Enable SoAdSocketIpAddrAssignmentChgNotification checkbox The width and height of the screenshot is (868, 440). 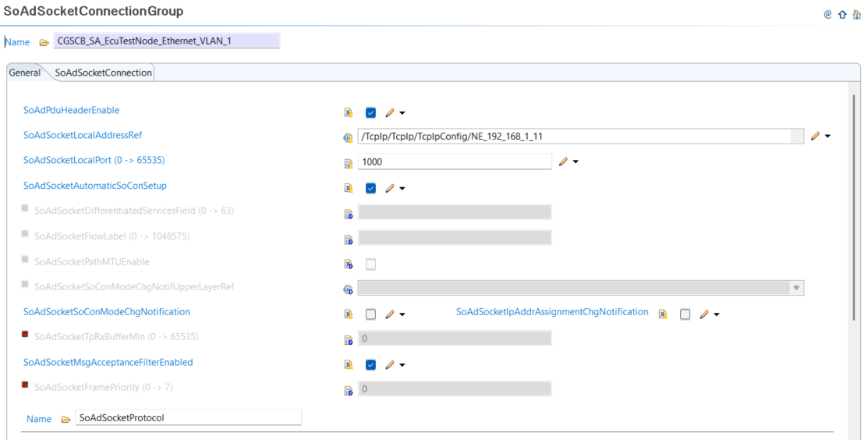click(x=685, y=314)
